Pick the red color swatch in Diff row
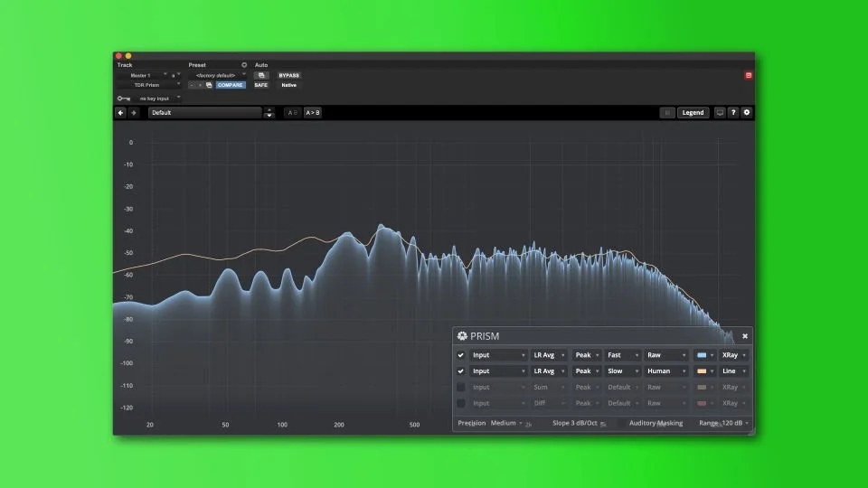Screen dimensions: 868x488 702,403
